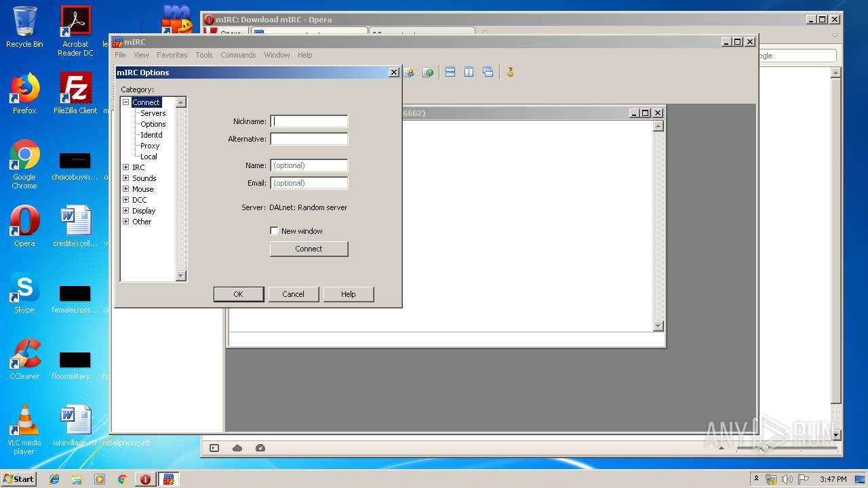
Task: Expand the IRC category
Action: point(125,167)
